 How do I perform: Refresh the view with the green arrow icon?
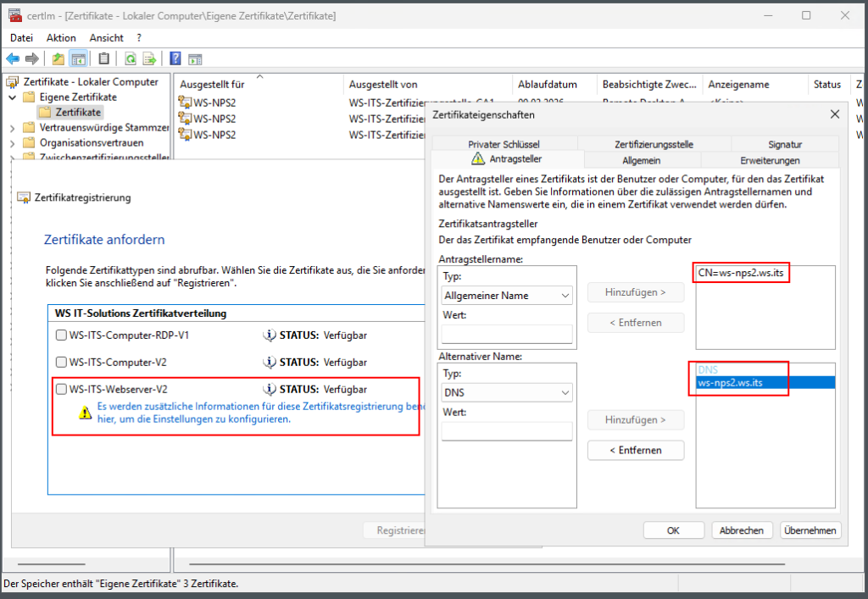(x=130, y=58)
